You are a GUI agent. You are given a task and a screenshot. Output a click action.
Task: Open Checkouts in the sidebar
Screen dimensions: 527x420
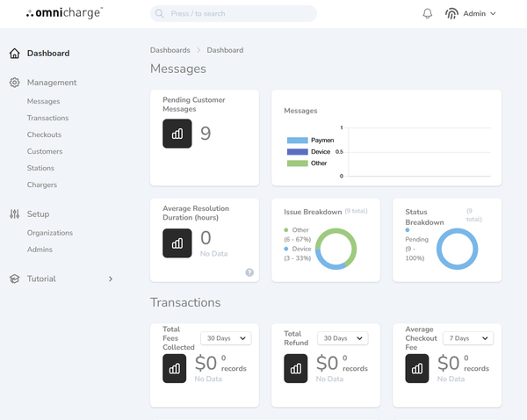pyautogui.click(x=45, y=134)
